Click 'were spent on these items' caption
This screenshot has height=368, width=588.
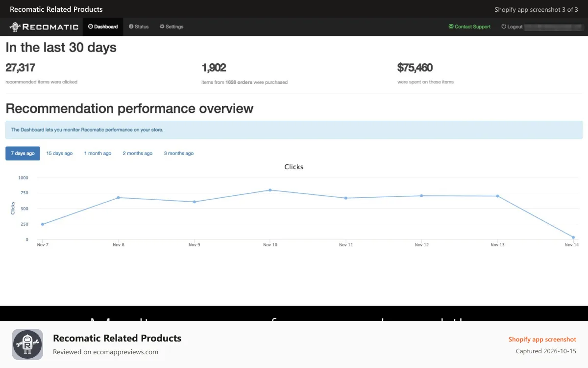[426, 82]
